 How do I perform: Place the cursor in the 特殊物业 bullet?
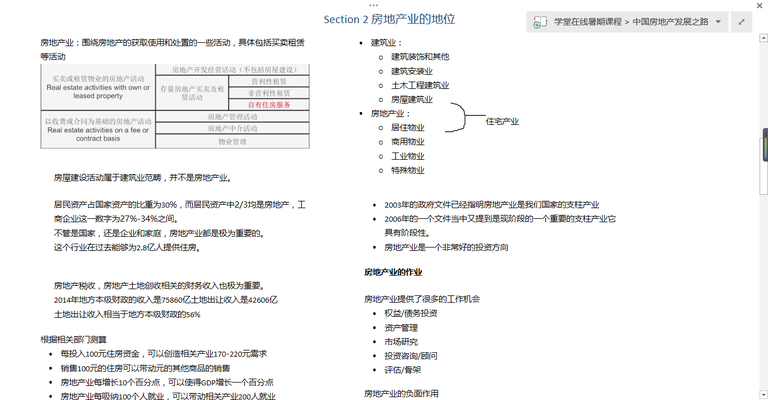tap(407, 170)
